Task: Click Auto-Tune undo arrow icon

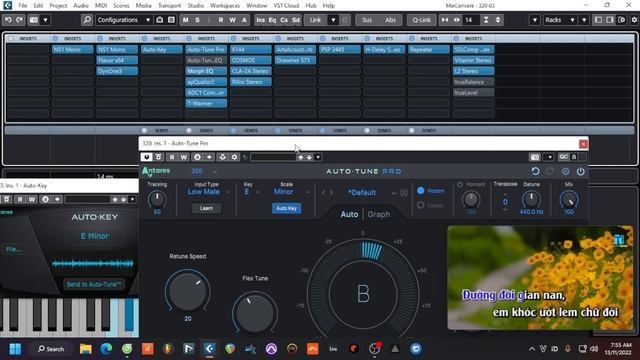Action: pos(536,171)
